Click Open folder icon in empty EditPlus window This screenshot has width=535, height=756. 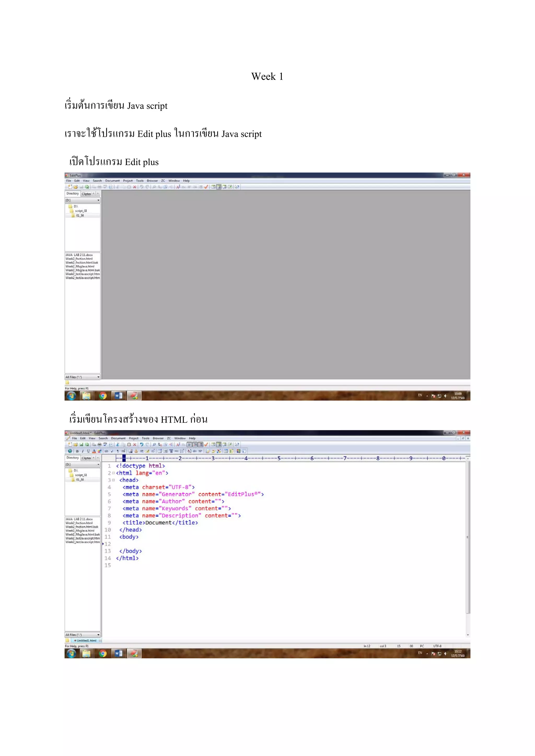[x=76, y=187]
